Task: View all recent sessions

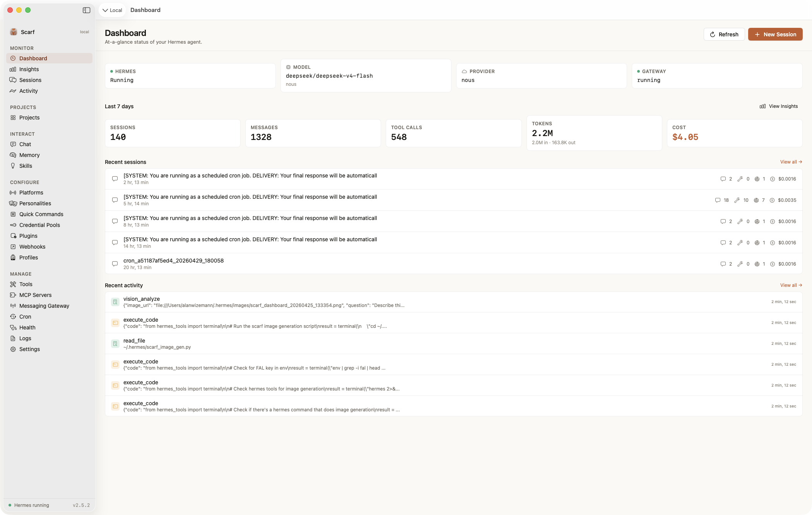Action: pyautogui.click(x=791, y=162)
